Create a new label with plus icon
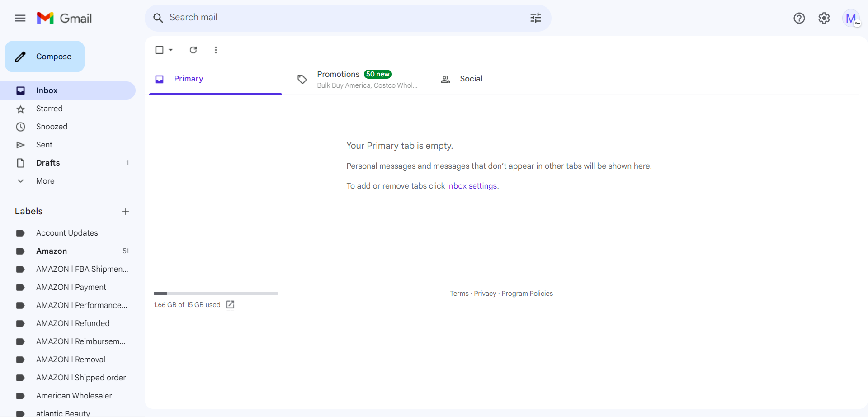Image resolution: width=868 pixels, height=417 pixels. point(125,211)
